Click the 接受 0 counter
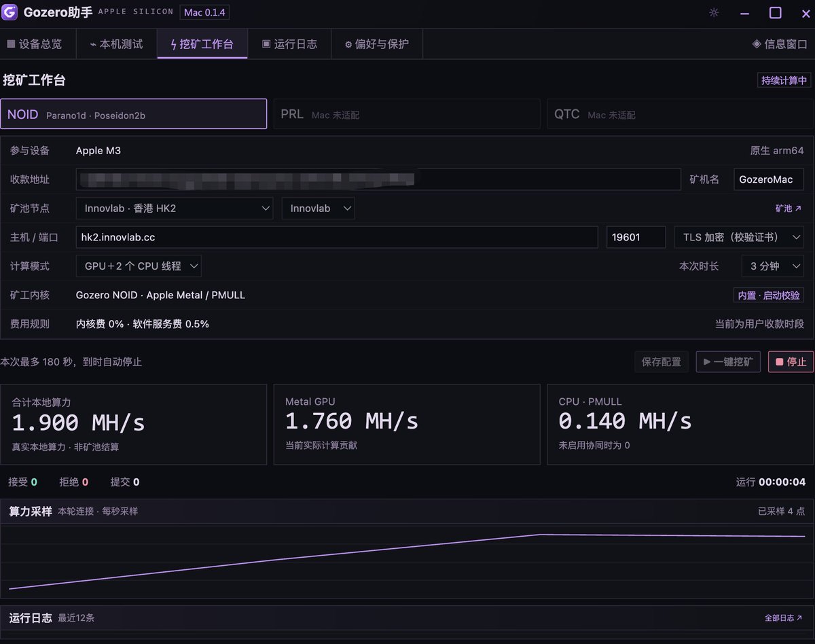 pyautogui.click(x=22, y=482)
